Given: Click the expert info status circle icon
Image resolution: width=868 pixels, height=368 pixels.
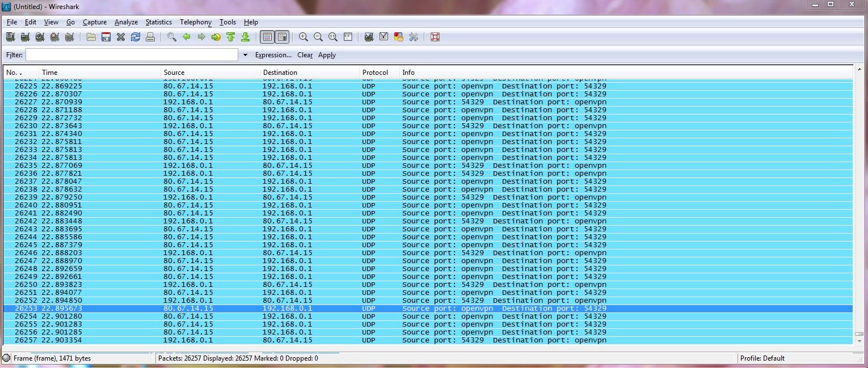Looking at the screenshot, I should [x=6, y=358].
